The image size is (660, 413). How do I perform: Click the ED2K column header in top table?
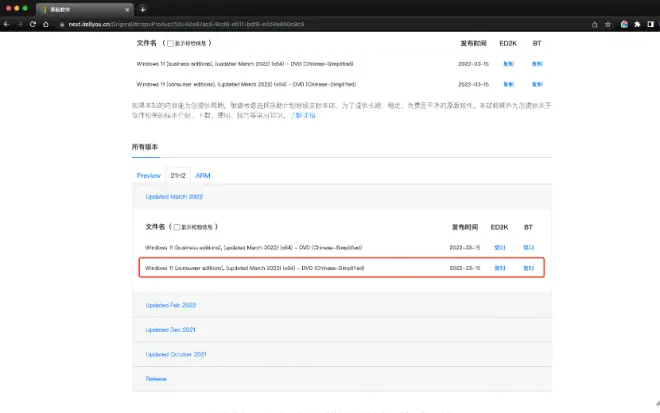tap(508, 43)
